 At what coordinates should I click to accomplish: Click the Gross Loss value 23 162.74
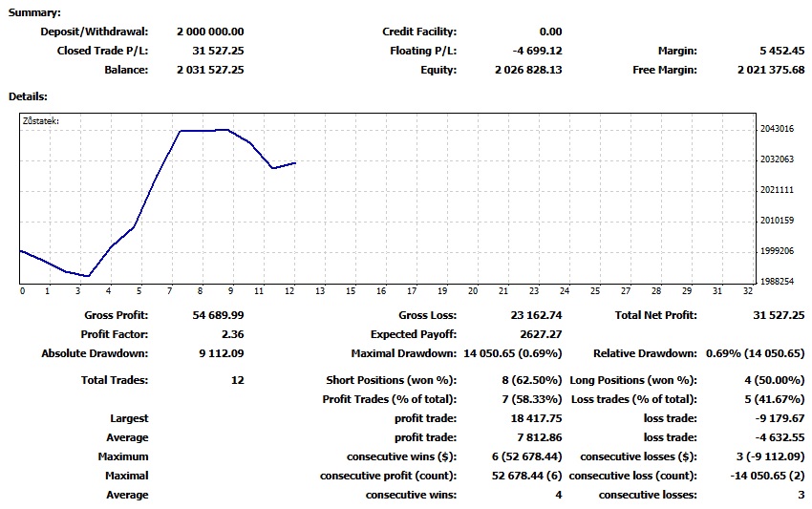(x=537, y=315)
